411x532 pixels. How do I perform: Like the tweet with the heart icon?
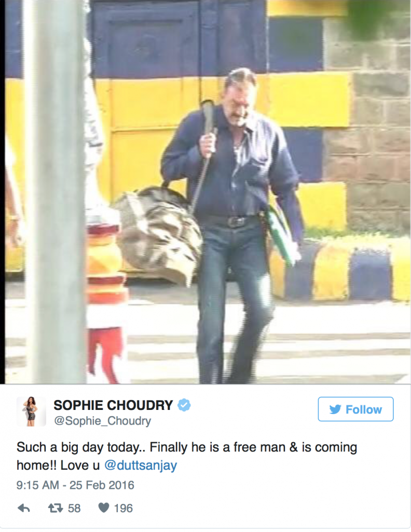(104, 508)
